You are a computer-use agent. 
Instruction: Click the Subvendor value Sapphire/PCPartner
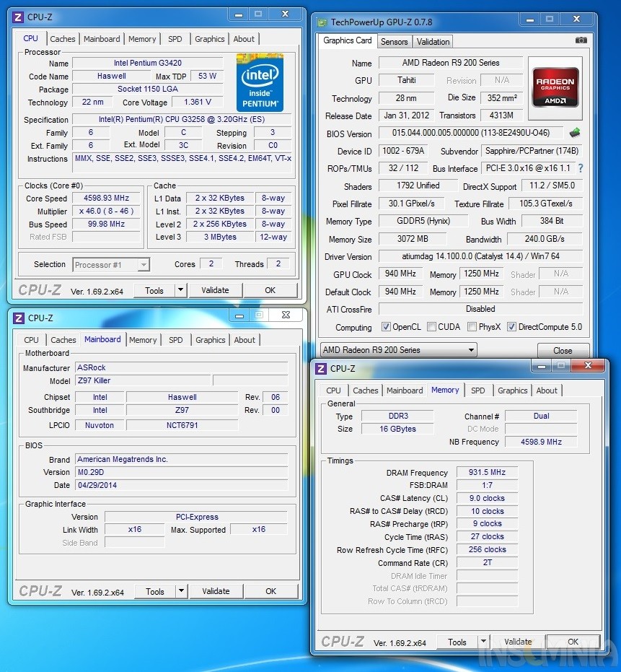coord(532,151)
